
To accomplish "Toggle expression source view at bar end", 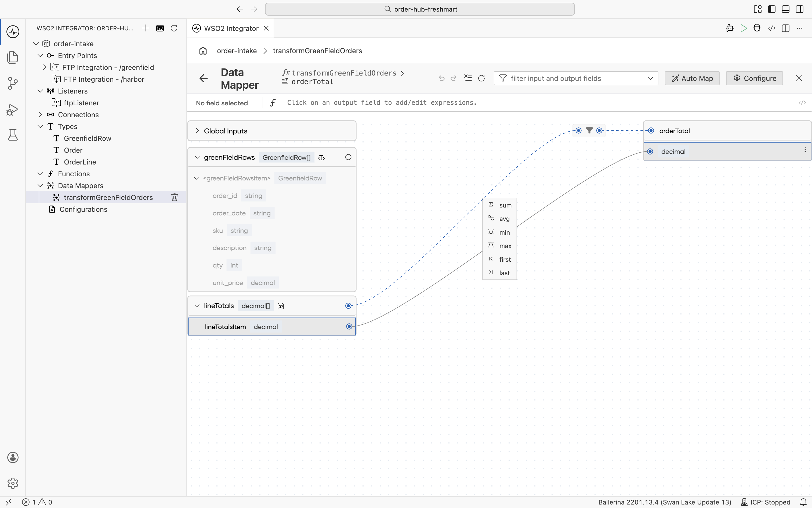I will [x=802, y=103].
